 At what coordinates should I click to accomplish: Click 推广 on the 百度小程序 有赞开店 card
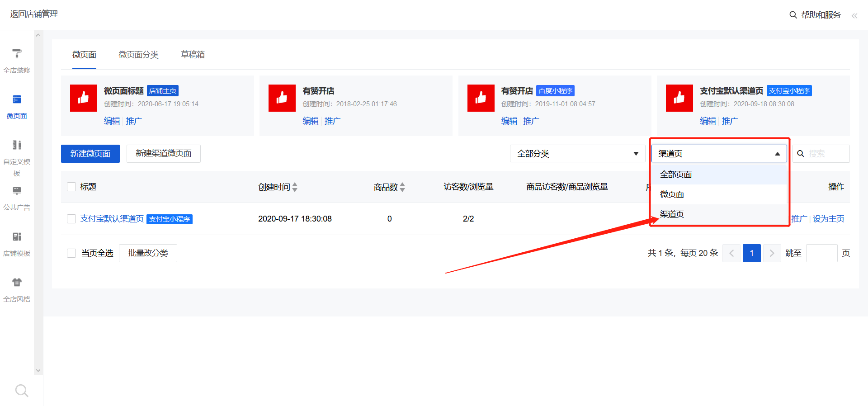[531, 121]
